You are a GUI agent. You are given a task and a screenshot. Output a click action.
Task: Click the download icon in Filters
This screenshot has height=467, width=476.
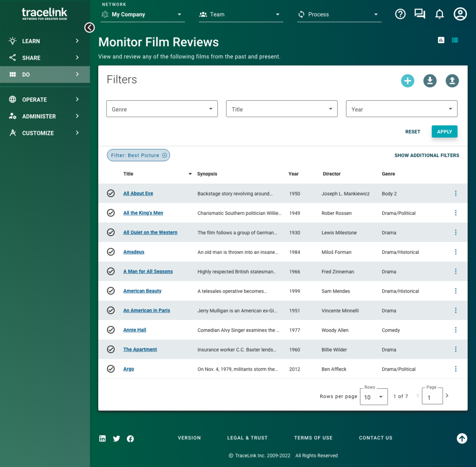click(x=430, y=80)
